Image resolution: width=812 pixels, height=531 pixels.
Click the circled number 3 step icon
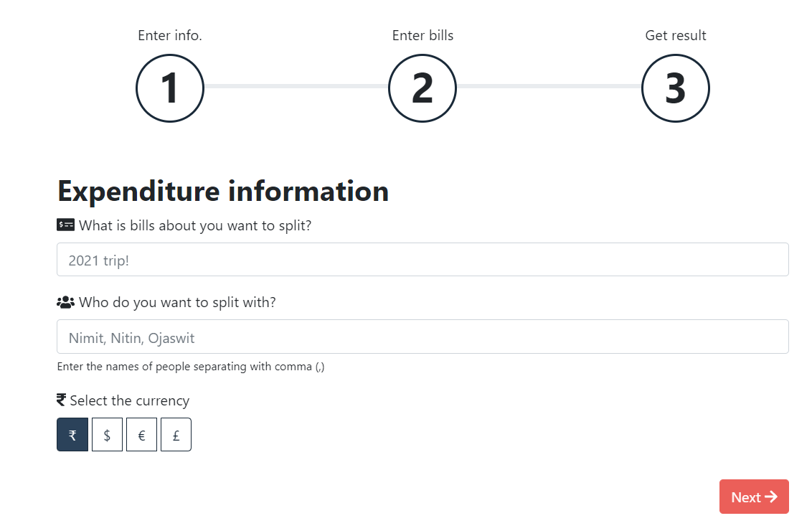click(675, 88)
